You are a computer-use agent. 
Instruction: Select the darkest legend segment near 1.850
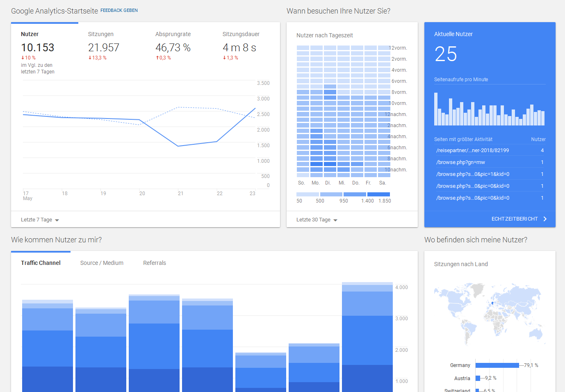tap(379, 194)
